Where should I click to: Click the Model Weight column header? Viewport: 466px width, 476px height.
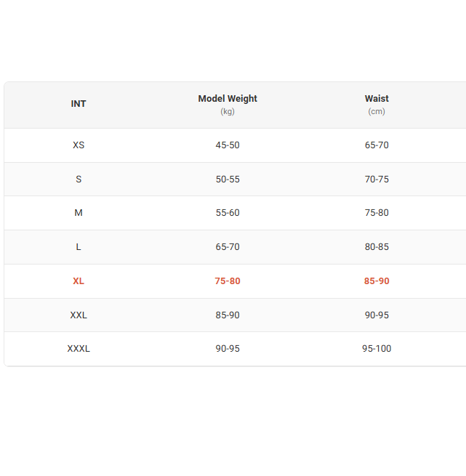coord(228,99)
